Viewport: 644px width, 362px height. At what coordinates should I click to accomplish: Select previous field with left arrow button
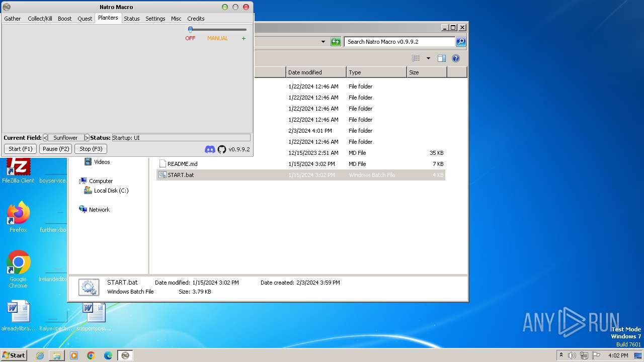[x=45, y=137]
